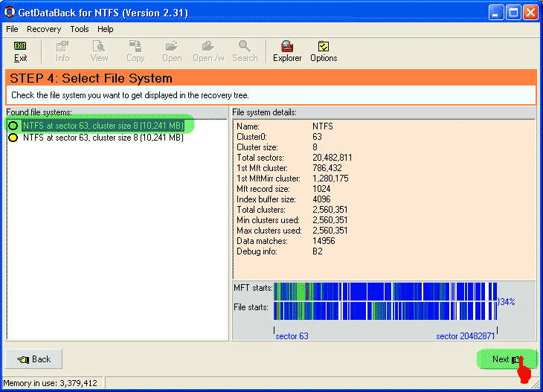Click the View toolbar icon
Image resolution: width=543 pixels, height=392 pixels.
point(99,51)
